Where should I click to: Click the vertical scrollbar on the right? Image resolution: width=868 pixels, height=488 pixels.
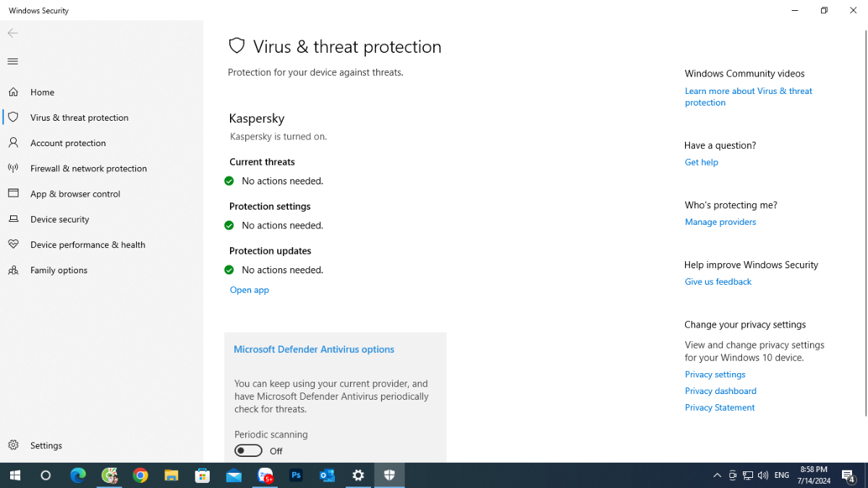pyautogui.click(x=865, y=217)
